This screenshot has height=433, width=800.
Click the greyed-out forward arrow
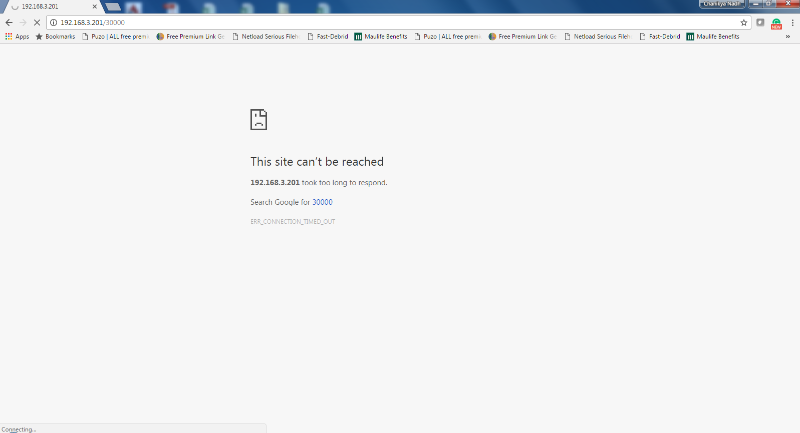pyautogui.click(x=22, y=22)
